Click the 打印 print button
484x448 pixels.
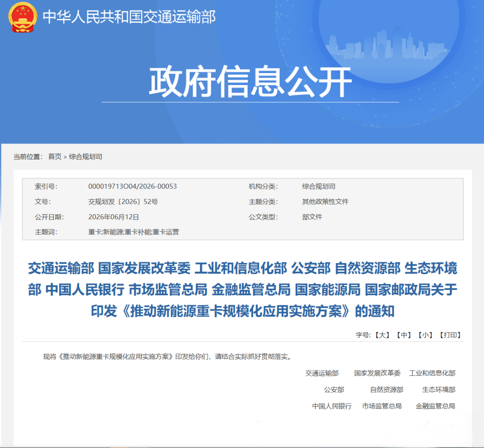pos(450,335)
